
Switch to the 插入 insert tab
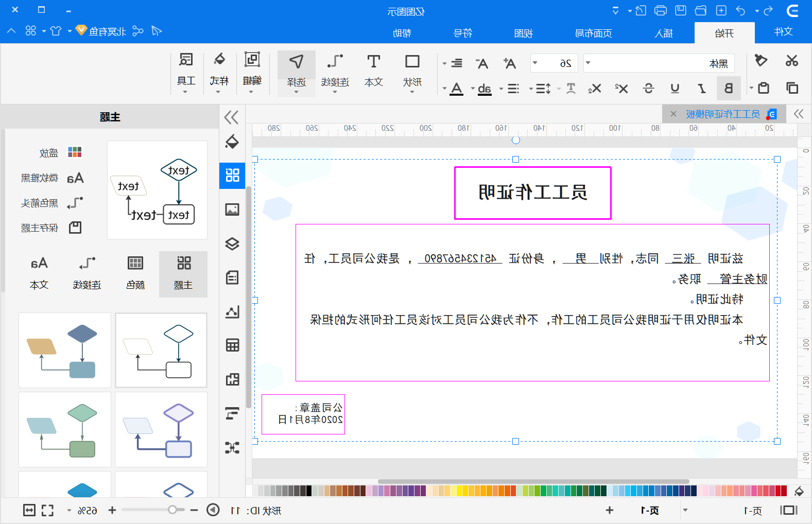664,33
